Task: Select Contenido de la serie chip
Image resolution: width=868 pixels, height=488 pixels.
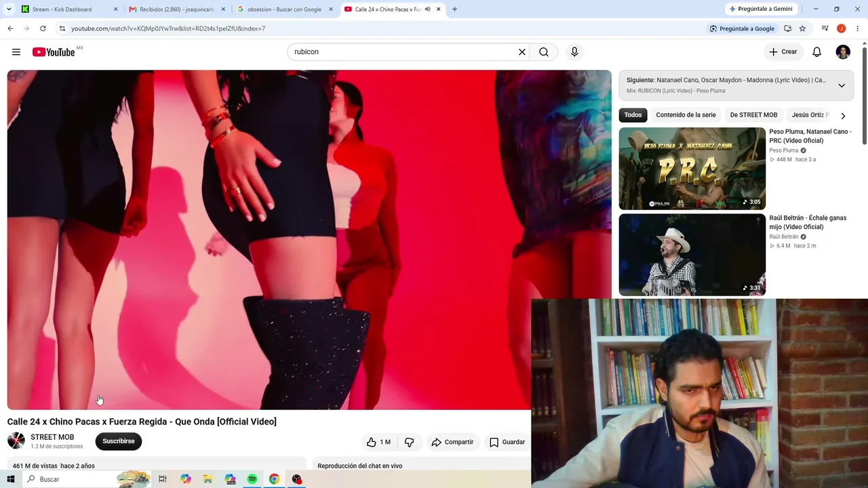Action: 686,115
